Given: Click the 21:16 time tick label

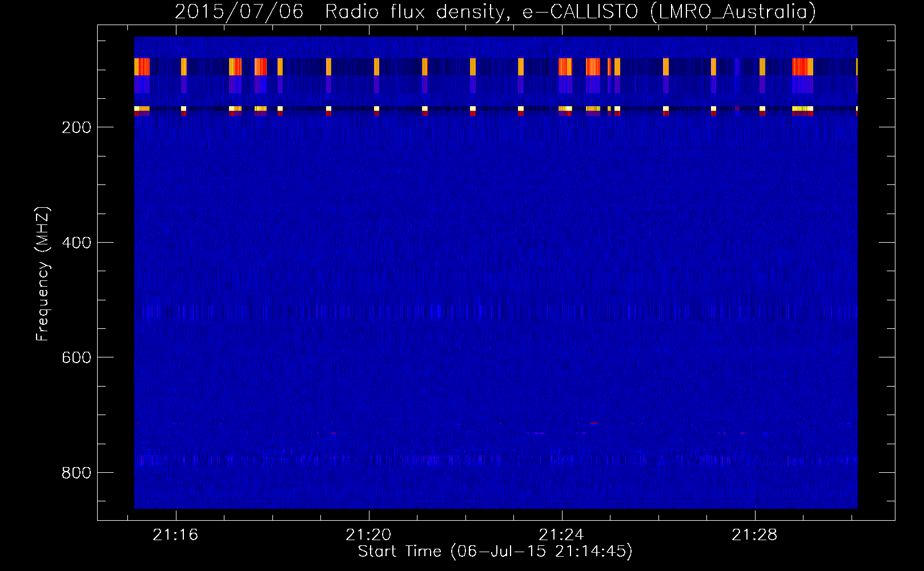Looking at the screenshot, I should coord(176,535).
